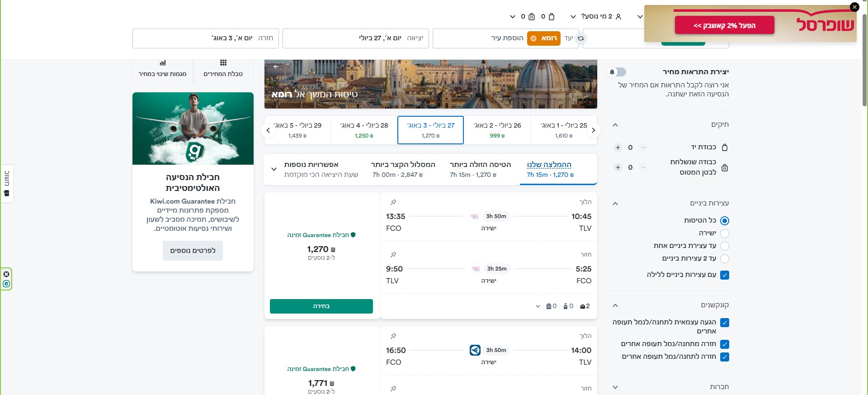Collapse the תיקים filter section
Screen dimensions: 868x395
[615, 125]
